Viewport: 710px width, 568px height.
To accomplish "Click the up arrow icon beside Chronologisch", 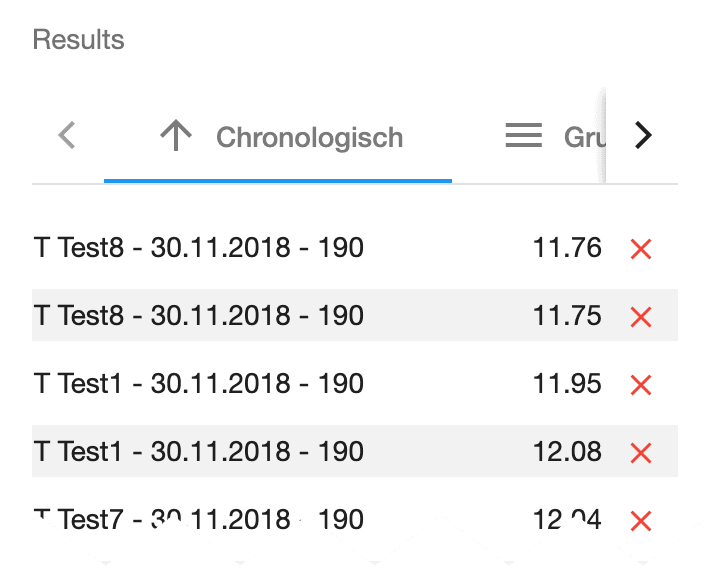I will tap(176, 135).
